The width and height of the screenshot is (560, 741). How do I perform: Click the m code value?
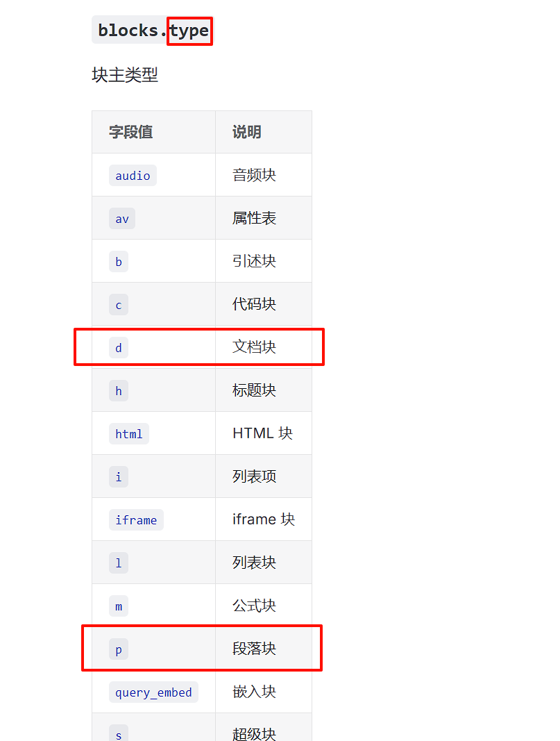pyautogui.click(x=119, y=606)
